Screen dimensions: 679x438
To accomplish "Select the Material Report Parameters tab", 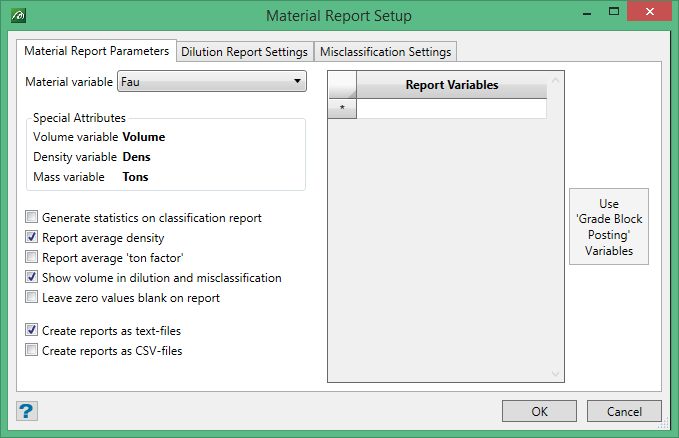I will tap(97, 51).
